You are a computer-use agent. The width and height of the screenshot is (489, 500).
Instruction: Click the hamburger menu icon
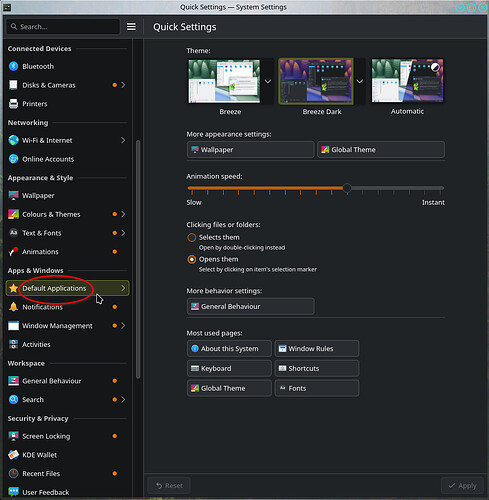(x=131, y=27)
